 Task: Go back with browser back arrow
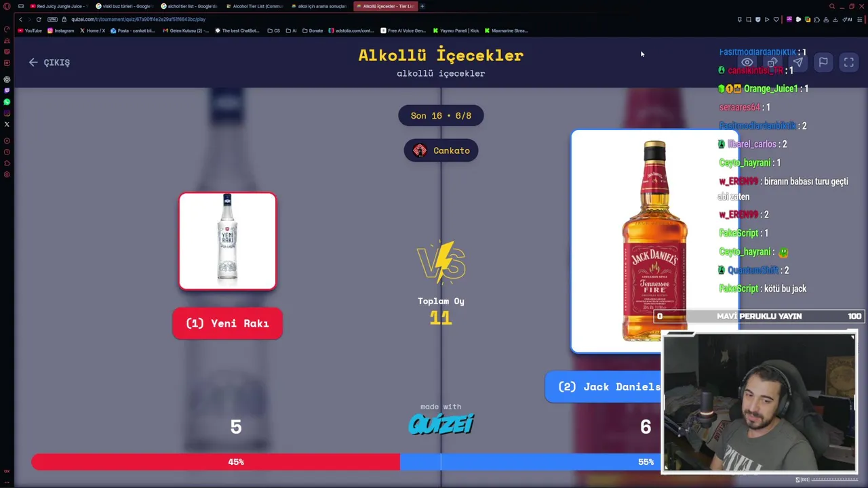tap(20, 19)
